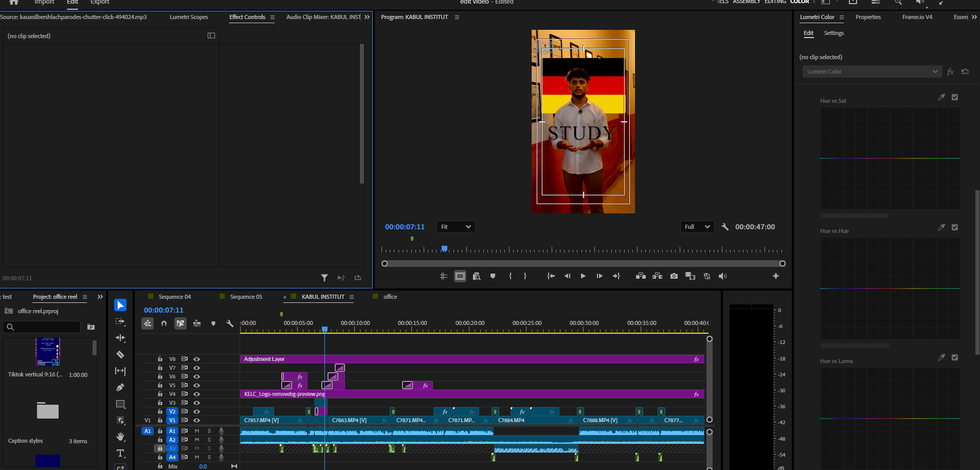Click the timeline blue playhead marker
Viewport: 980px width, 470px height.
pos(324,329)
